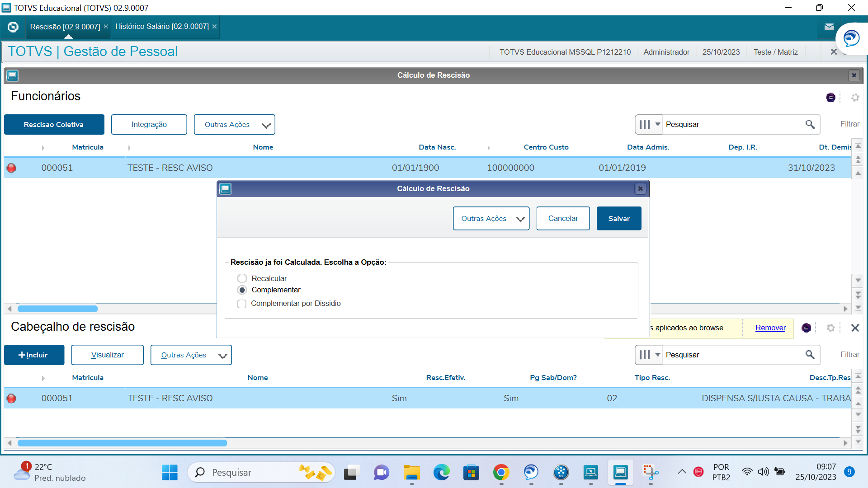Open the Wi-Fi network tray icon

(747, 472)
